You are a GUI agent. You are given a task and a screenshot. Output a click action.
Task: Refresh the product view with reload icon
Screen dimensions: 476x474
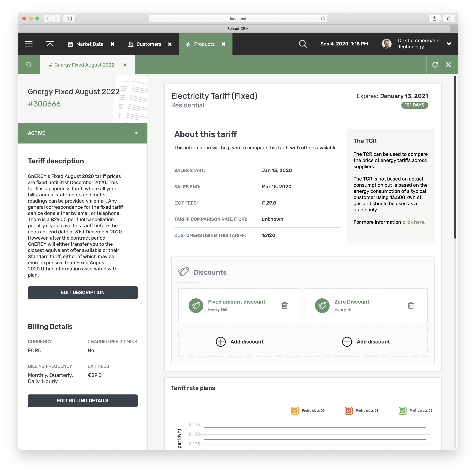click(x=435, y=65)
